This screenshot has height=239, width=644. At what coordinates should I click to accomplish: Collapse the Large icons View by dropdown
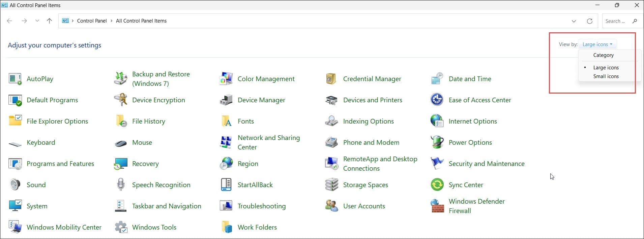click(597, 44)
